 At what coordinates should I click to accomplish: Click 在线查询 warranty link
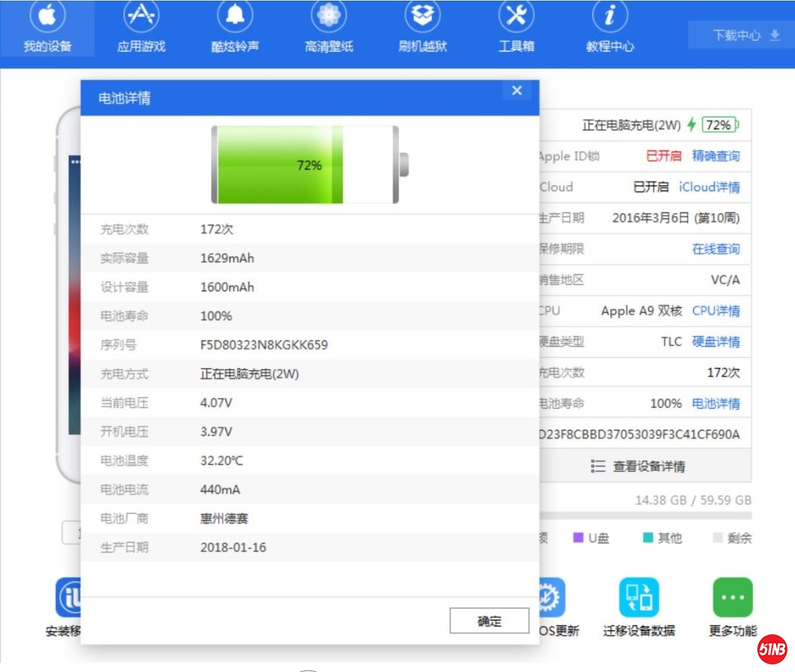pos(716,249)
